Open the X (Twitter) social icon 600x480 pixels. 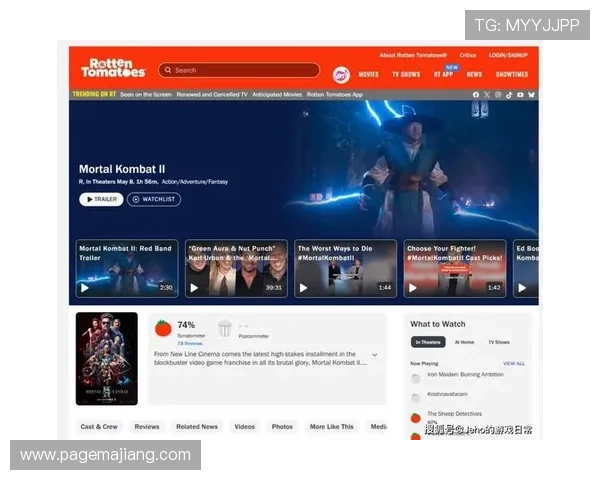(487, 95)
